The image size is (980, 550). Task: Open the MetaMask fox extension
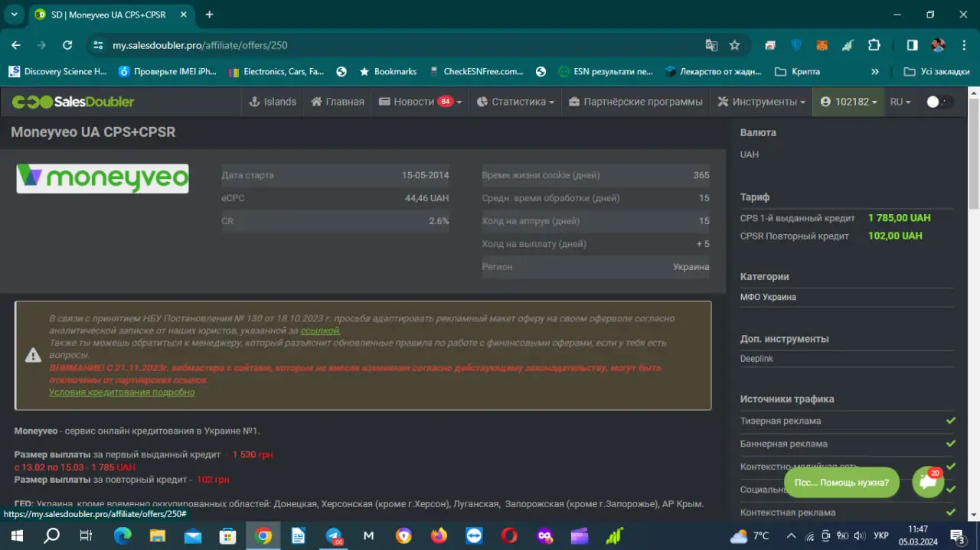(x=822, y=45)
